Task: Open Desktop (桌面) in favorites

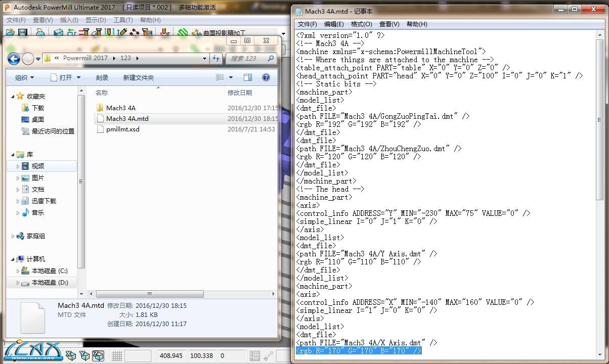Action: (33, 119)
